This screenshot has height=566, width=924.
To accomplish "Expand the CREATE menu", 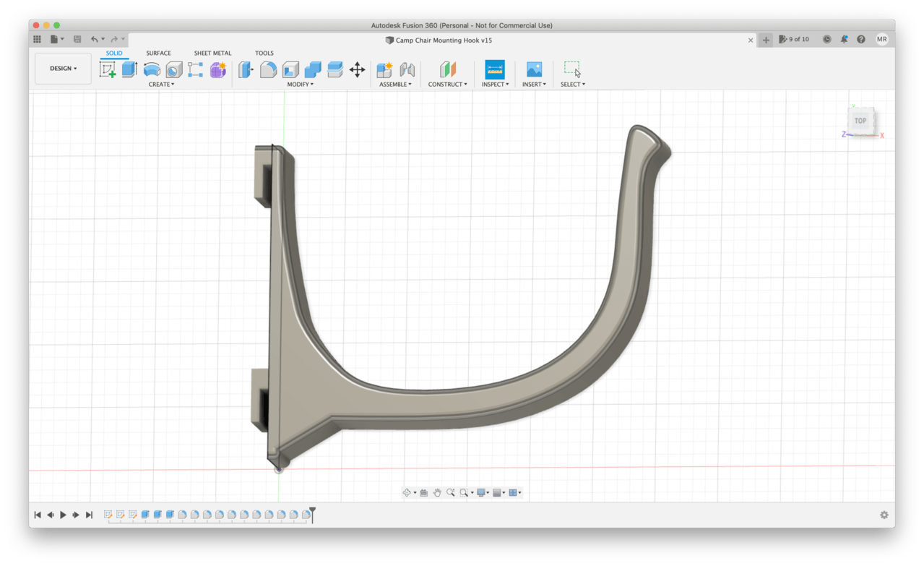I will click(161, 85).
